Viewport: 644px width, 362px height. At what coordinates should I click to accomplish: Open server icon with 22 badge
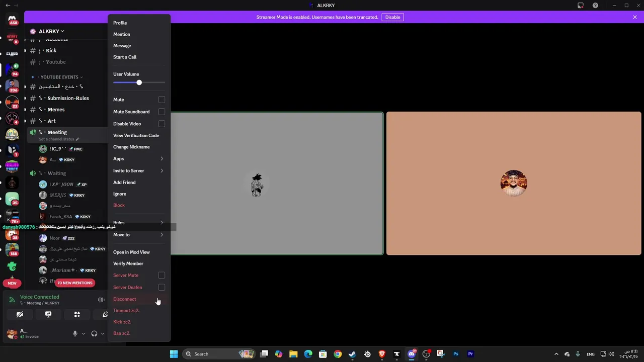(x=12, y=102)
